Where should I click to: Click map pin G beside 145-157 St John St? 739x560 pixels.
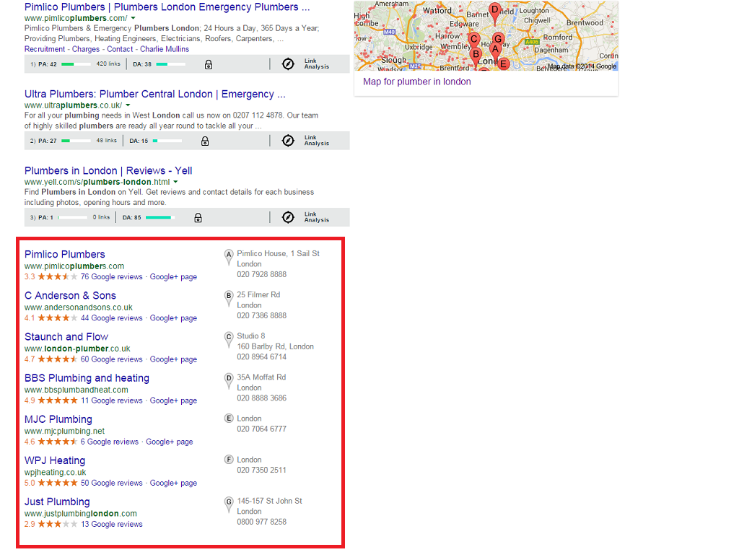coord(229,505)
